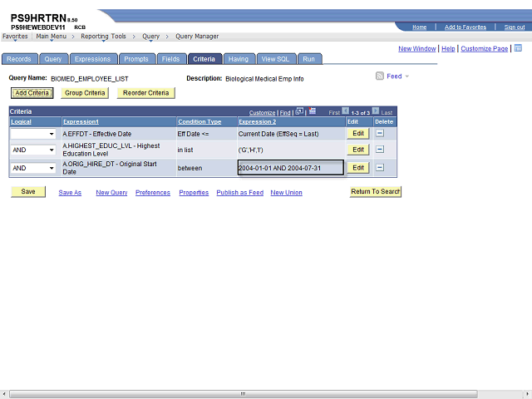Click the Sign out link

(515, 27)
